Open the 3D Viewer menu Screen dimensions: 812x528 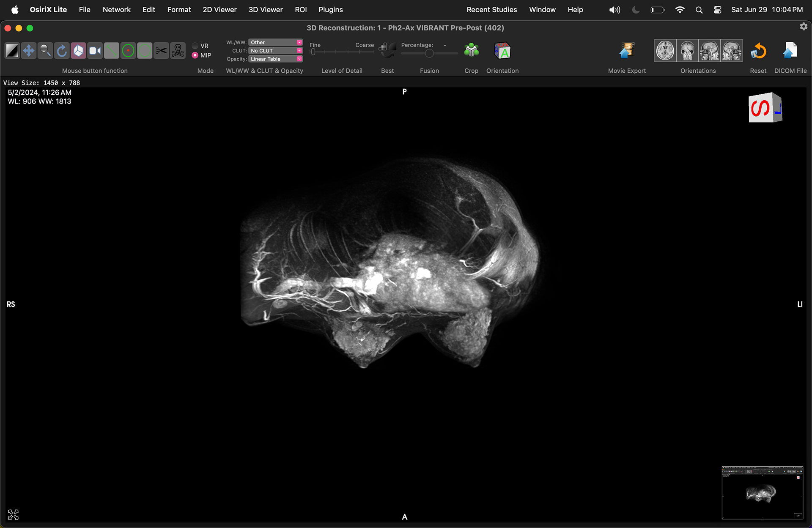click(x=265, y=9)
